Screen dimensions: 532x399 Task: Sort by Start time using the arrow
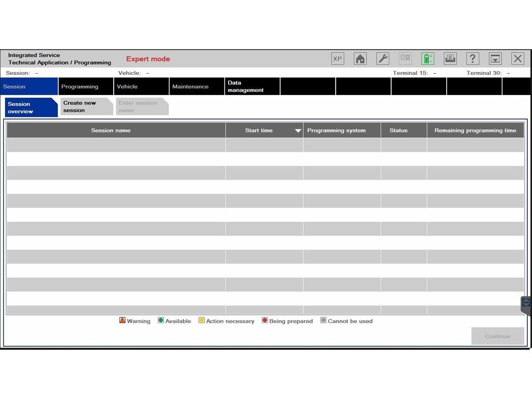point(298,131)
